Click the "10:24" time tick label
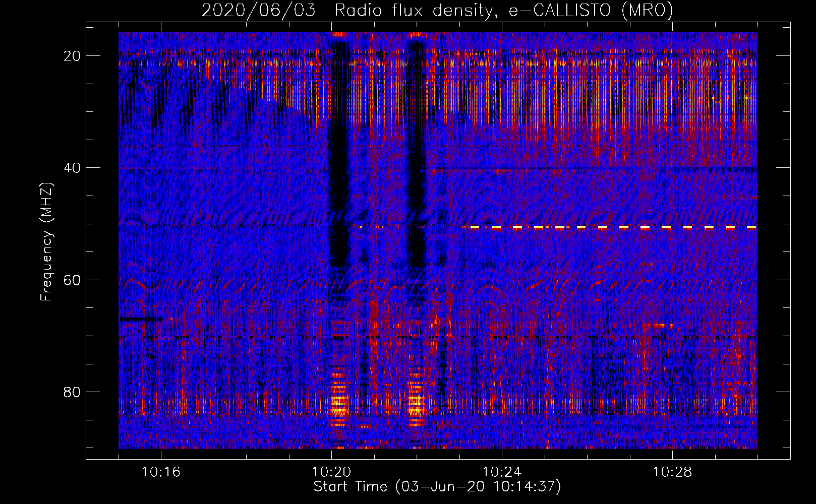The height and width of the screenshot is (504, 816). point(502,472)
